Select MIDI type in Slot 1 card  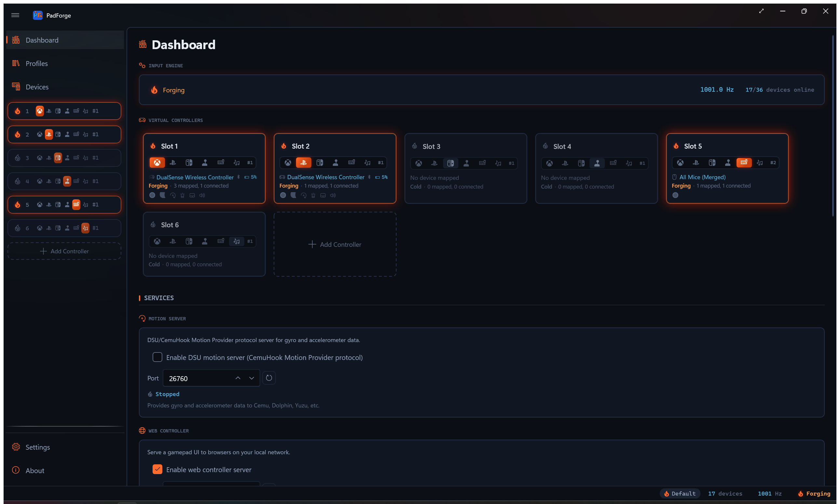pyautogui.click(x=237, y=163)
